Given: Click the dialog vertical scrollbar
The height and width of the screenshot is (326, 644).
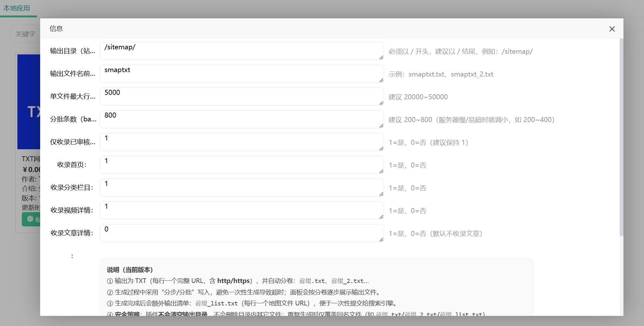Looking at the screenshot, I should click(x=621, y=137).
